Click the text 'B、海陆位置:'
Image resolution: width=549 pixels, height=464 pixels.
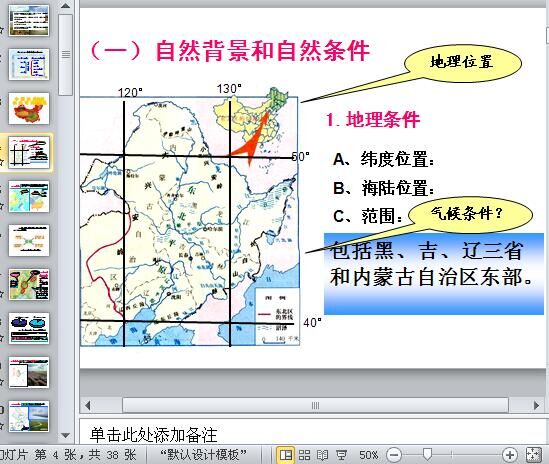click(x=384, y=188)
